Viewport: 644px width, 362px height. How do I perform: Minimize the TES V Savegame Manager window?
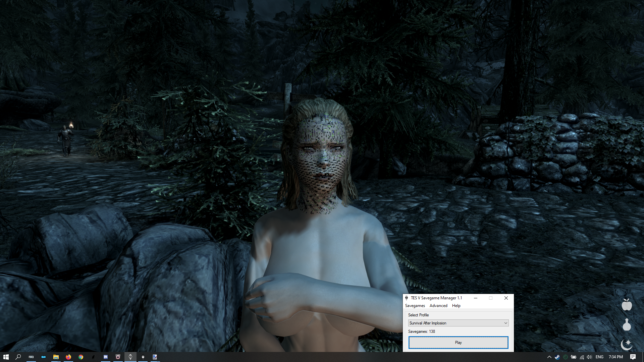click(476, 298)
